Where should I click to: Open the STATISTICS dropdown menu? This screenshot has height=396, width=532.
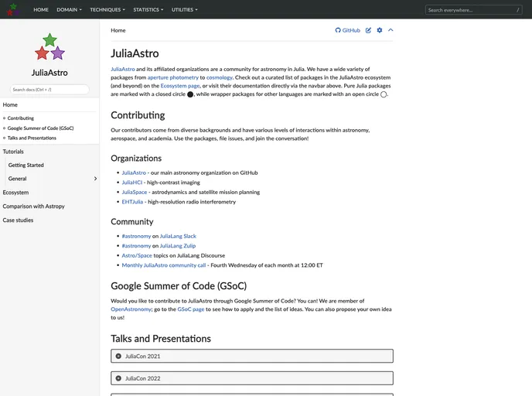pos(148,9)
